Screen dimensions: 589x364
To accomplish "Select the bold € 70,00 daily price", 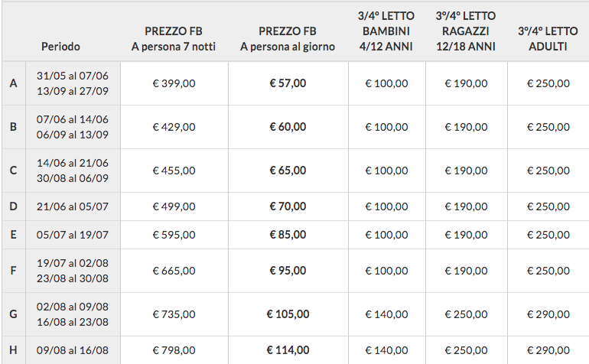I will pos(288,206).
